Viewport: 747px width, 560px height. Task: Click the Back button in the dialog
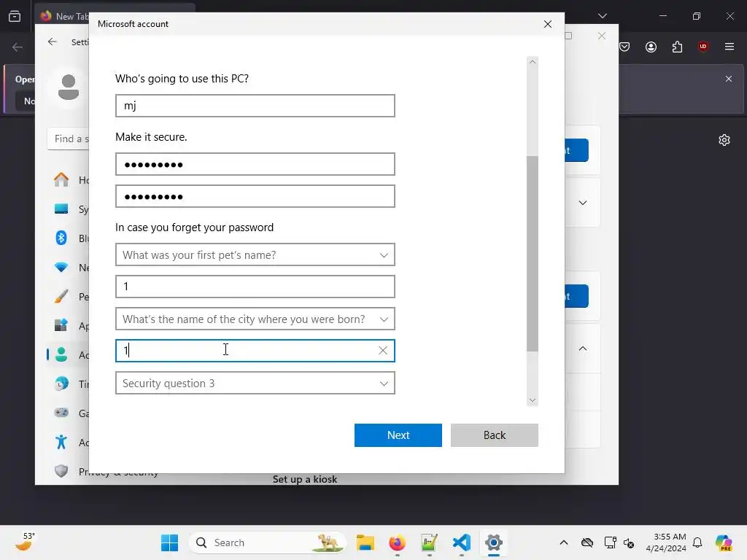coord(494,435)
